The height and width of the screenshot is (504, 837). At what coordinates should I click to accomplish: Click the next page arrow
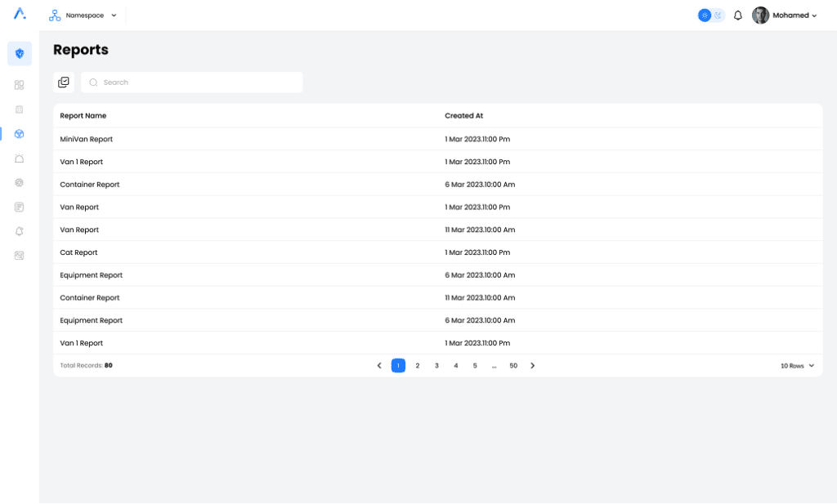[x=533, y=366]
